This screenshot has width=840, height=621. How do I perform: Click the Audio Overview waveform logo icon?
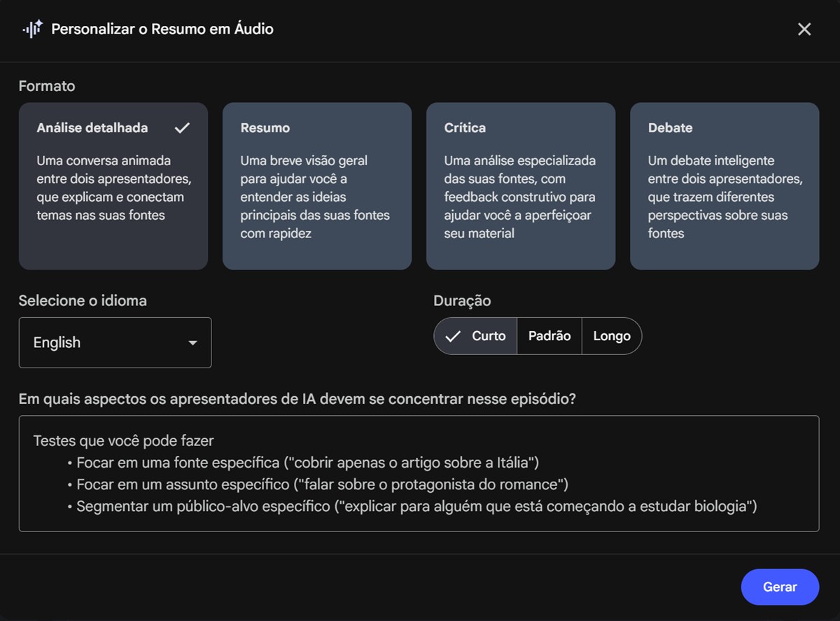click(x=32, y=29)
